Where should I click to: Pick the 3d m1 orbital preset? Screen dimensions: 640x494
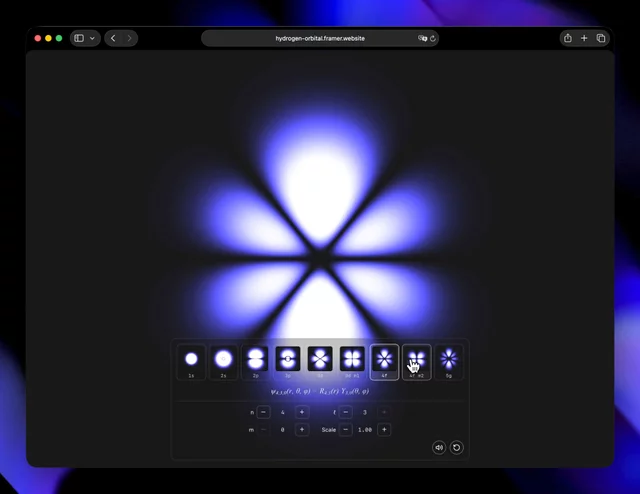click(352, 362)
